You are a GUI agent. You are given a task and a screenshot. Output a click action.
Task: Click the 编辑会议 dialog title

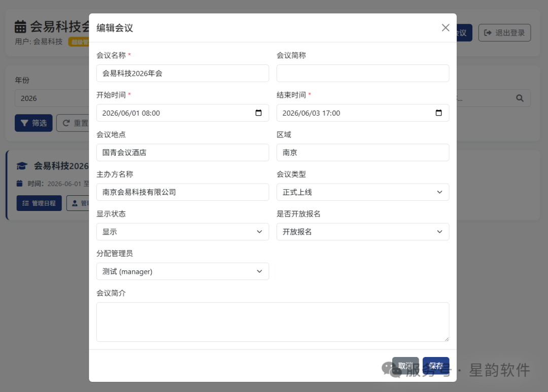point(115,28)
